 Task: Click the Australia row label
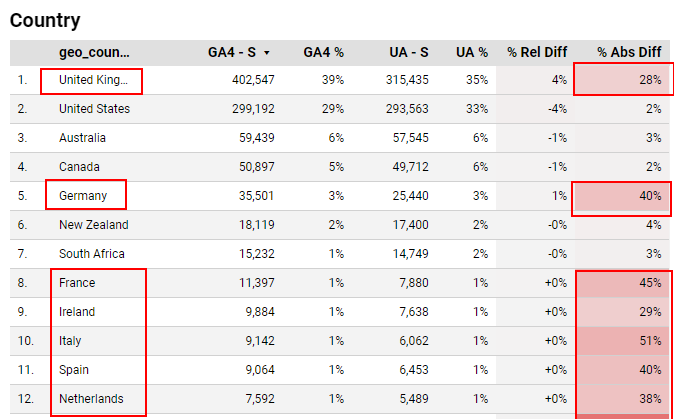pos(82,138)
